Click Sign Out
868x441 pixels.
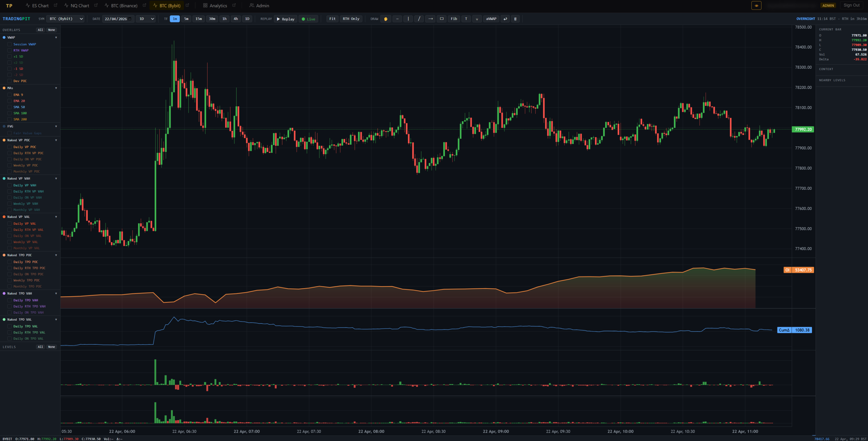point(851,5)
